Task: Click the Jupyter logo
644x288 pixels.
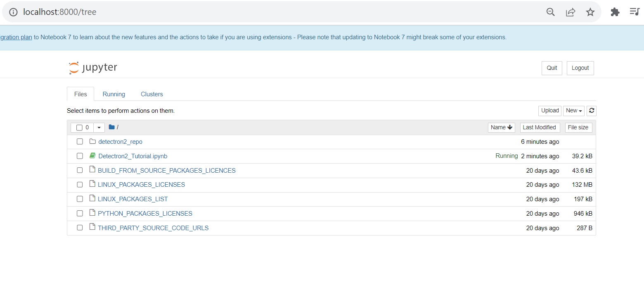Action: pyautogui.click(x=93, y=68)
